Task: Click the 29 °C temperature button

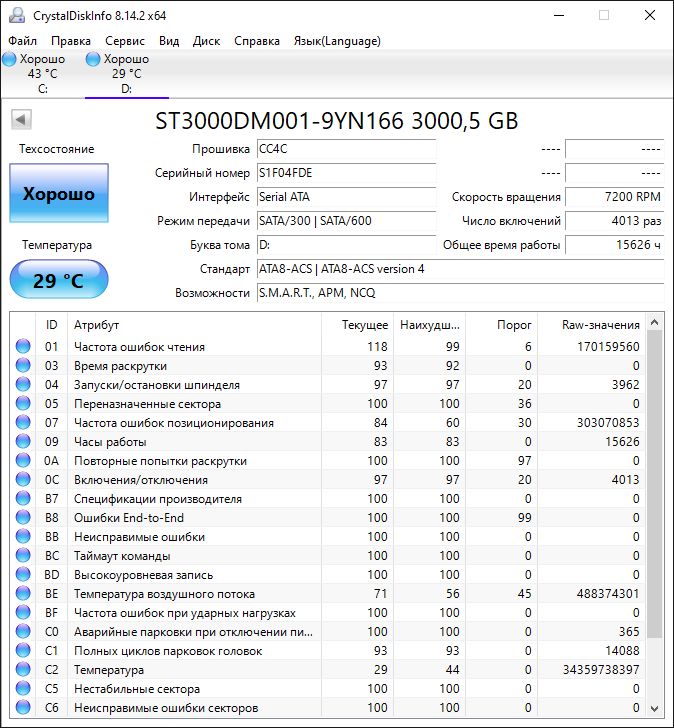Action: tap(59, 280)
